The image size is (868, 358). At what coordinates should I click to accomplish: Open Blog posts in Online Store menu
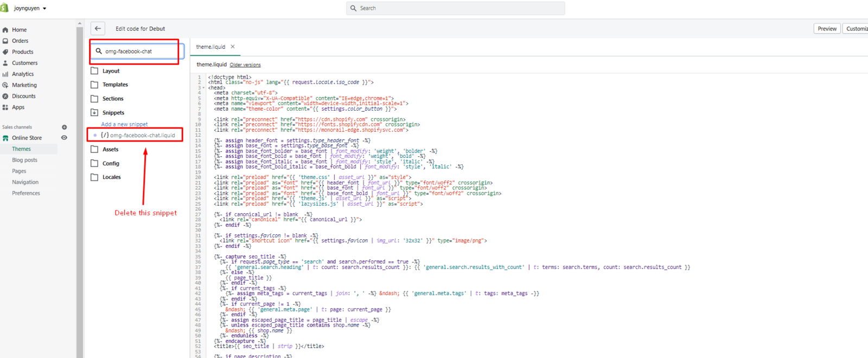click(24, 160)
